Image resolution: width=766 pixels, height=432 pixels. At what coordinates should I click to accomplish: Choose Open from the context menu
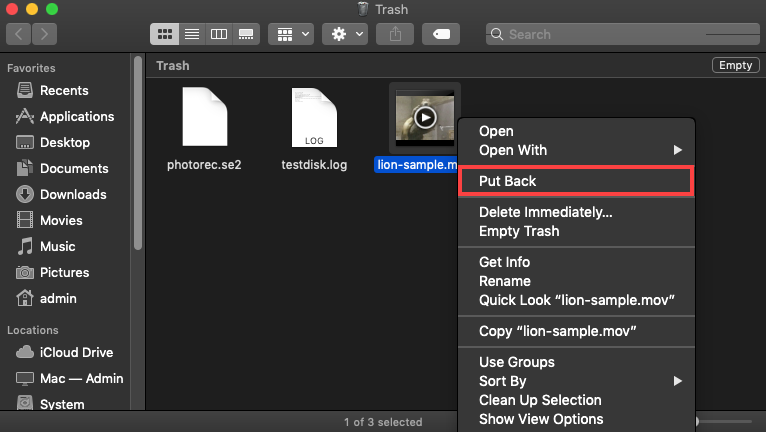point(576,131)
